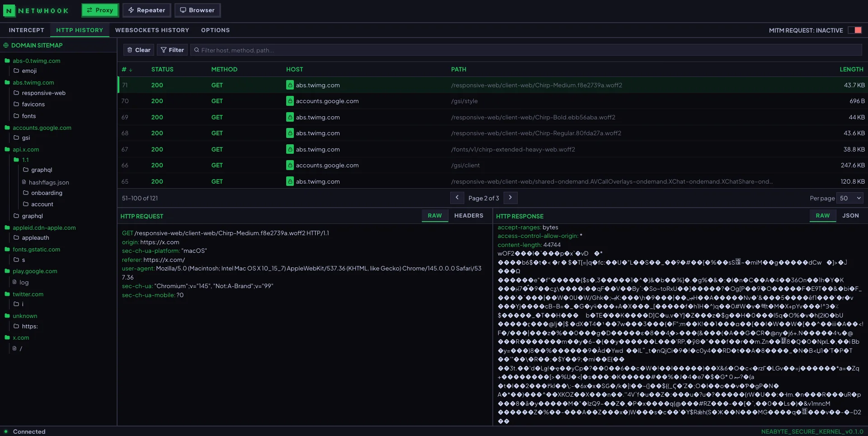Open the Proxy tool
868x436 pixels.
(100, 10)
